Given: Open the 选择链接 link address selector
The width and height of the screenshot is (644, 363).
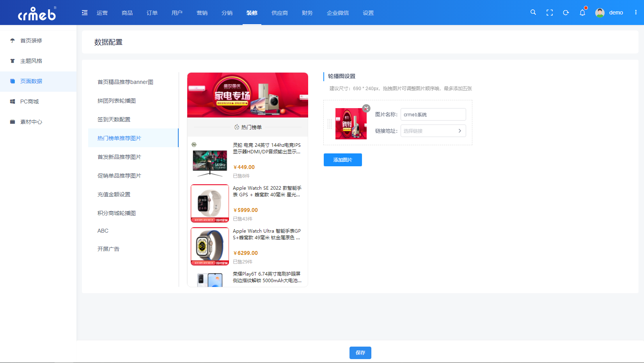Looking at the screenshot, I should [x=433, y=131].
